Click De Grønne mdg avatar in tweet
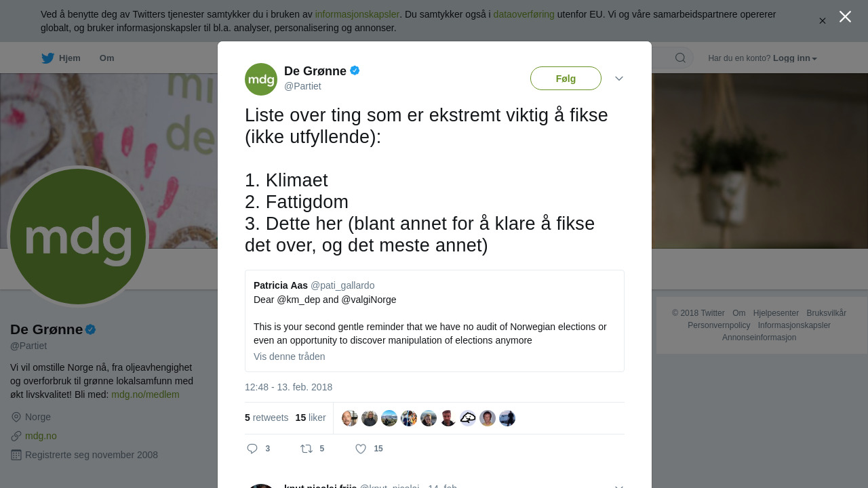The image size is (868, 488). click(261, 79)
